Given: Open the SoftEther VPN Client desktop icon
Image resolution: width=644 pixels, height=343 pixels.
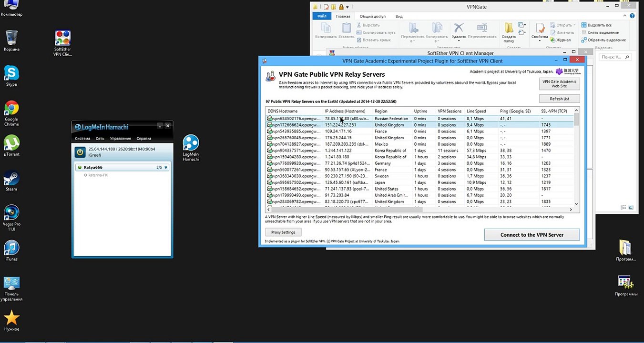Looking at the screenshot, I should (x=62, y=43).
